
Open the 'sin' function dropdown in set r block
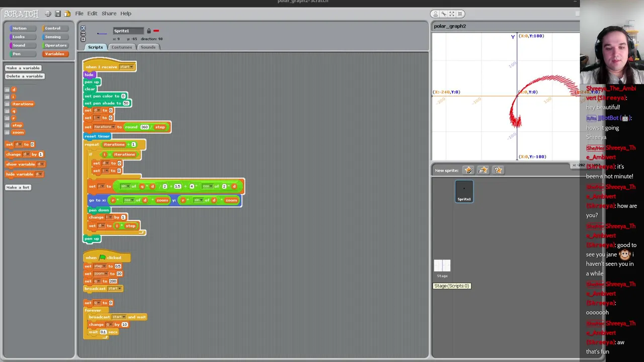[124, 187]
